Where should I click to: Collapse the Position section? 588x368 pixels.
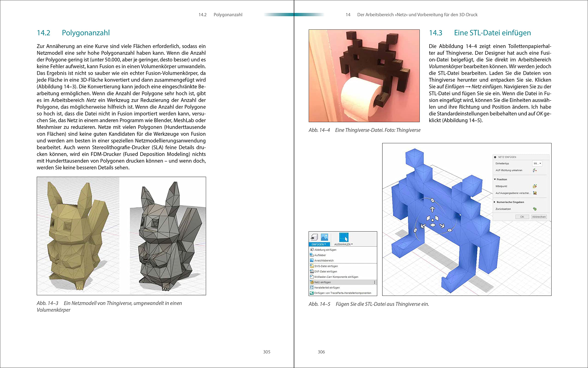[495, 179]
